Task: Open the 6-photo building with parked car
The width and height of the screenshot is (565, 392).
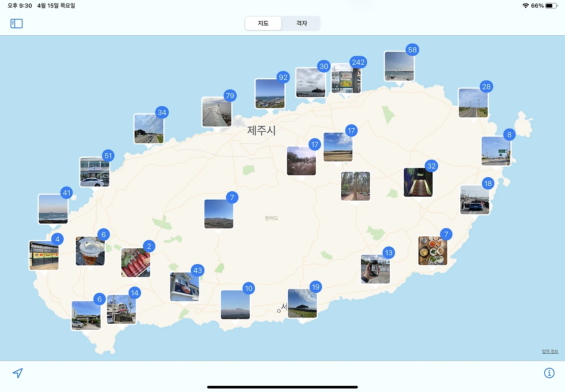Action: pos(86,316)
